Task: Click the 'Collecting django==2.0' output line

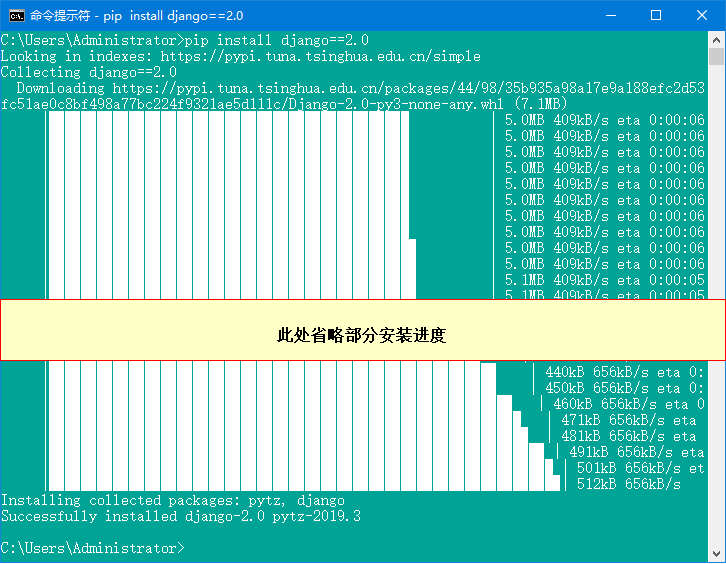Action: click(x=89, y=72)
